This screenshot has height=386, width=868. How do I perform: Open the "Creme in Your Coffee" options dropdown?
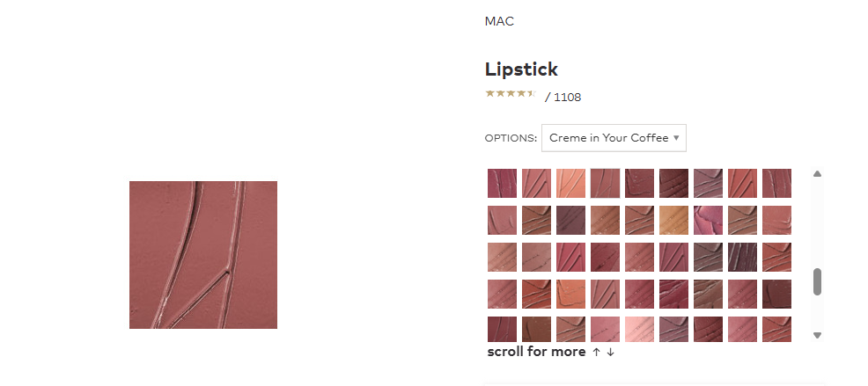click(x=614, y=138)
